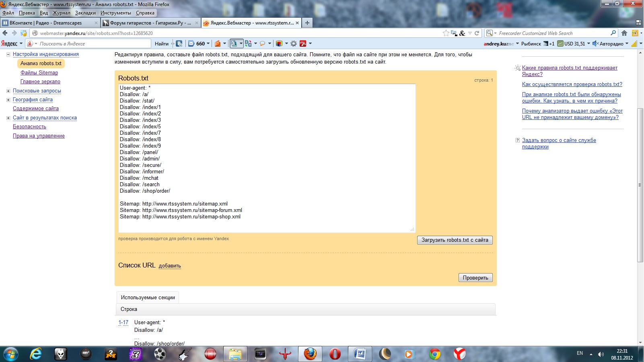The width and height of the screenshot is (644, 362).
Task: Collapse the Настройка индексирования section
Action: [x=8, y=54]
